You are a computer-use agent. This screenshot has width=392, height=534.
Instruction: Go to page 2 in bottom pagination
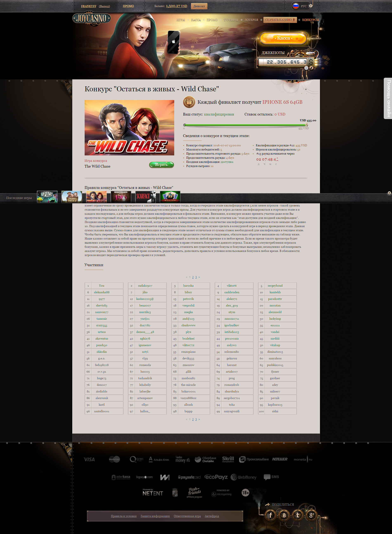(193, 419)
